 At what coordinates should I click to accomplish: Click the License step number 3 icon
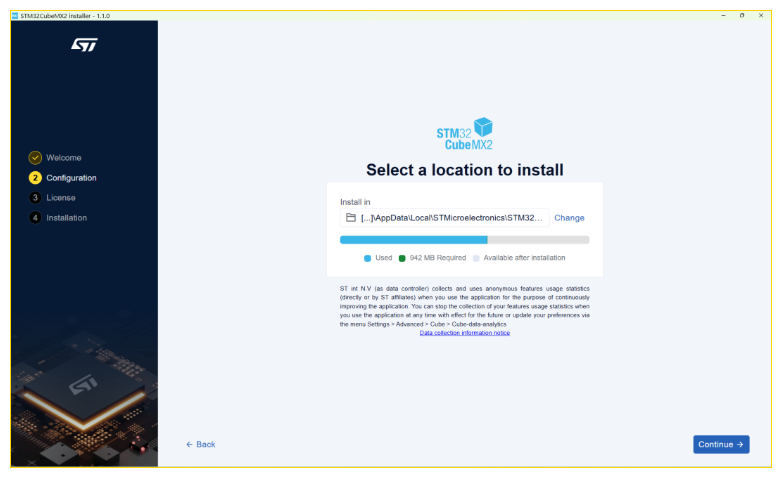[x=35, y=198]
